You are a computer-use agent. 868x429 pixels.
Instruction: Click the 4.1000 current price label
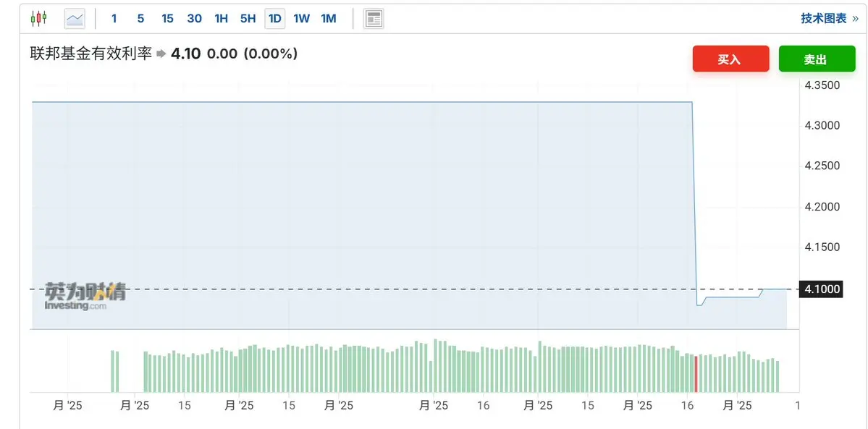click(x=822, y=289)
